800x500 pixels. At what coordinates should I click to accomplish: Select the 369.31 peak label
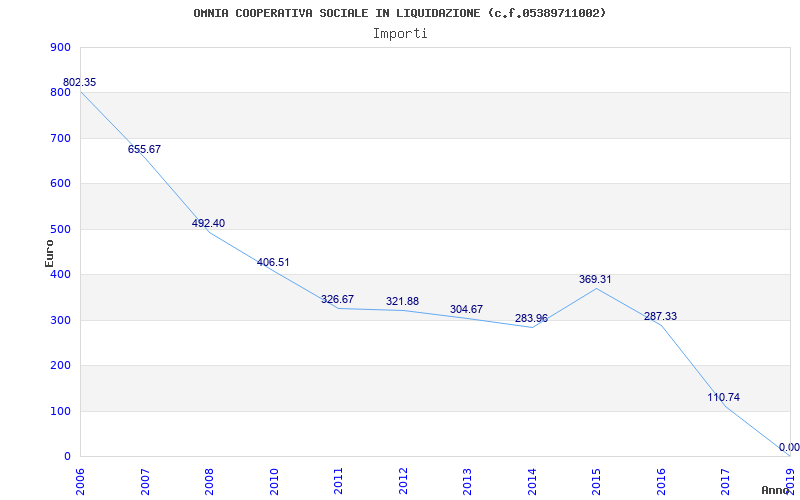(595, 279)
